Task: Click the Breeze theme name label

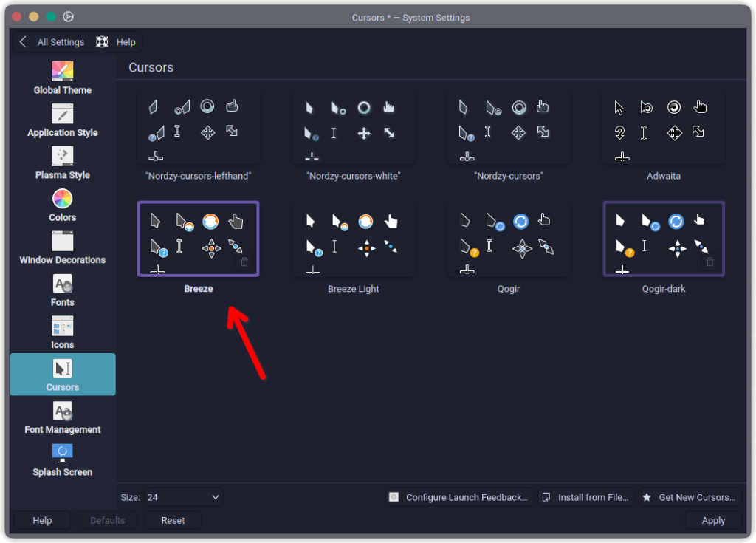Action: coord(198,289)
